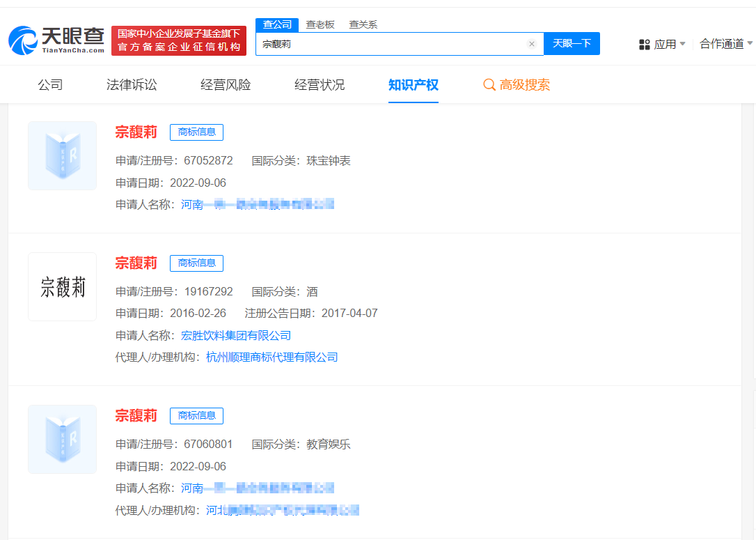Expand the 合作通道 dropdown arrow
The height and width of the screenshot is (540, 756).
(750, 43)
